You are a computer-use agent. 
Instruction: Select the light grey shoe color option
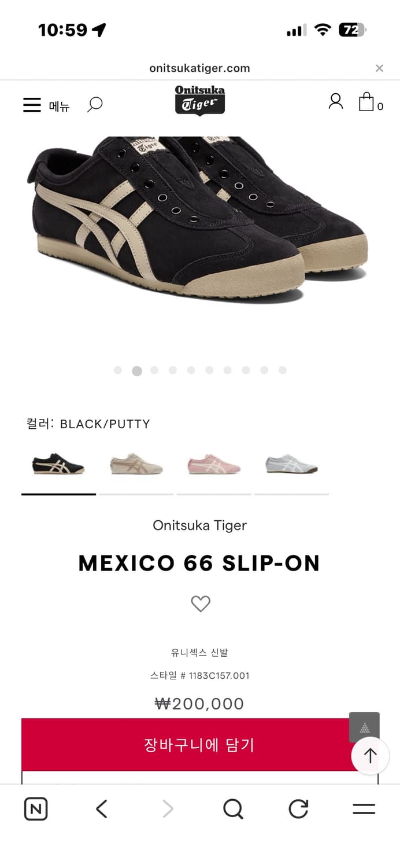[x=291, y=465]
